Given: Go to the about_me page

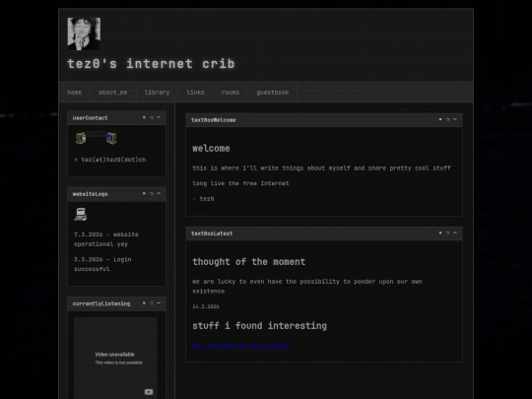Looking at the screenshot, I should [113, 93].
